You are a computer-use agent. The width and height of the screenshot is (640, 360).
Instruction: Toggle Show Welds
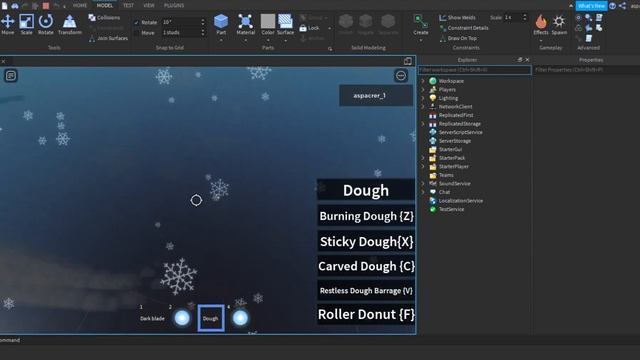click(x=457, y=18)
